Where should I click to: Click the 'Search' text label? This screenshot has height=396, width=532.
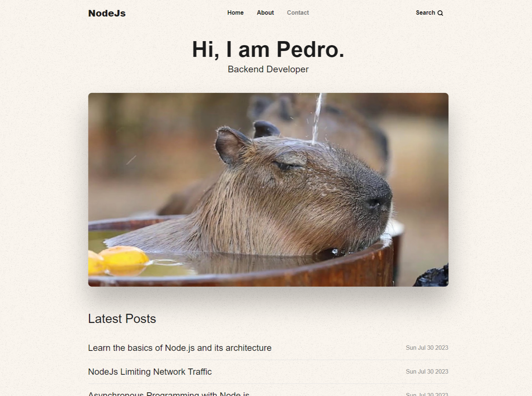425,12
